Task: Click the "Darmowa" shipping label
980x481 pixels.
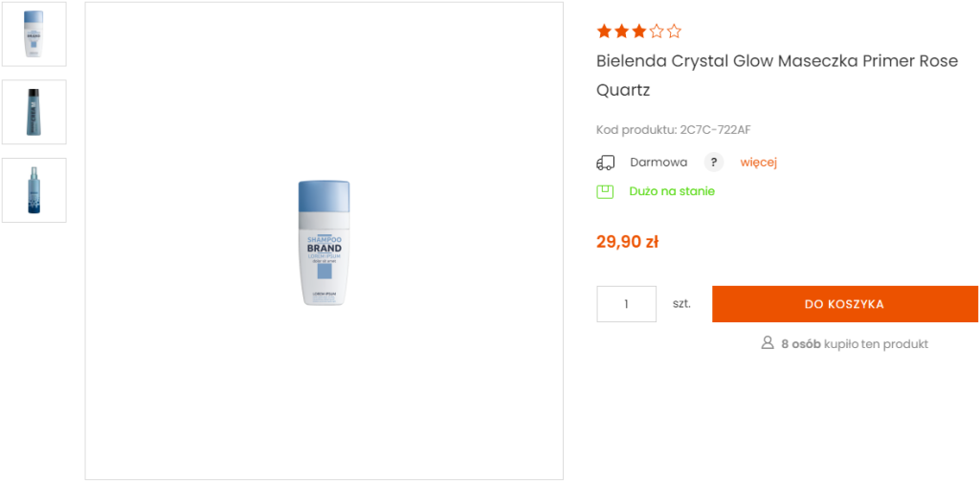Action: [x=658, y=163]
